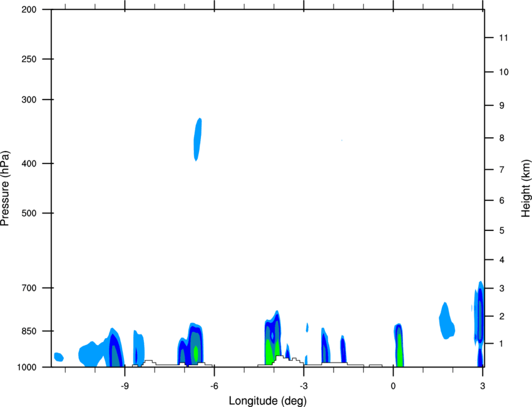Click longitude tick label 0
Viewport: 532px width, 407px height.
point(393,386)
